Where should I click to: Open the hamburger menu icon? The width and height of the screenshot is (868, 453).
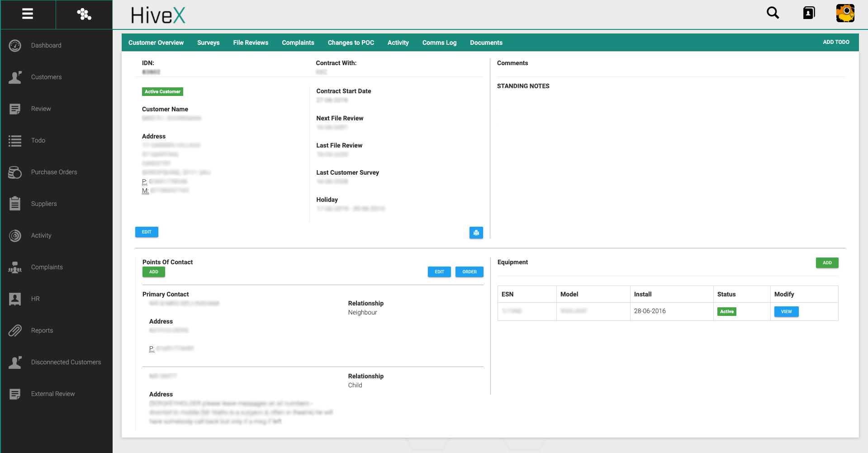point(28,14)
